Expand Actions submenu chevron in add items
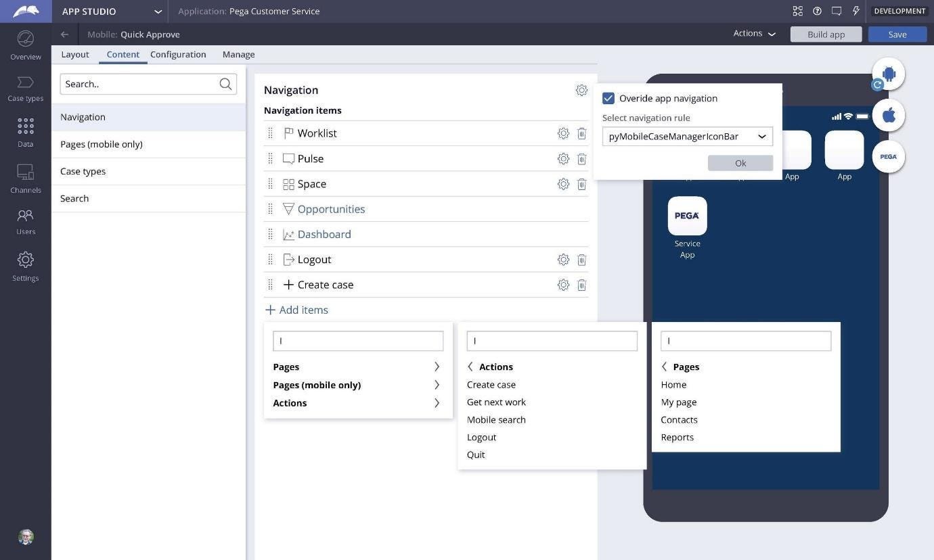The image size is (934, 560). pyautogui.click(x=437, y=403)
